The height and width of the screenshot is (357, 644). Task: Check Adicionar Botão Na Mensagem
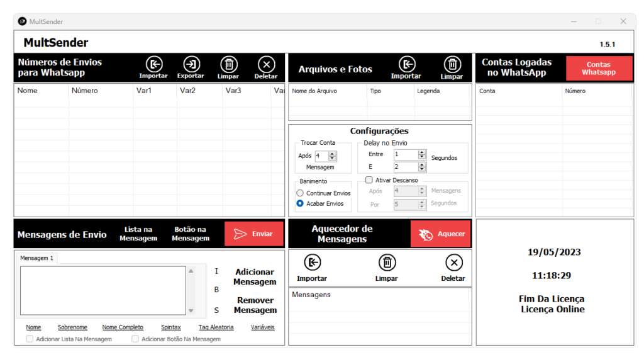point(135,339)
